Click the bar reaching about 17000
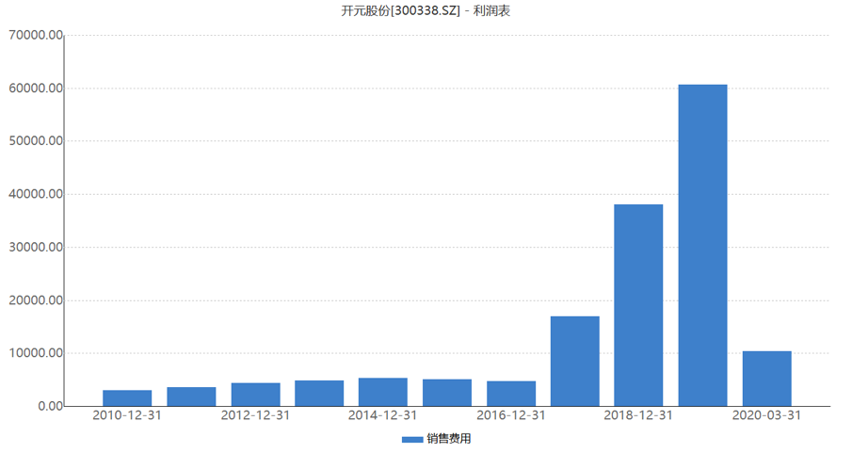Image resolution: width=868 pixels, height=453 pixels. 574,361
